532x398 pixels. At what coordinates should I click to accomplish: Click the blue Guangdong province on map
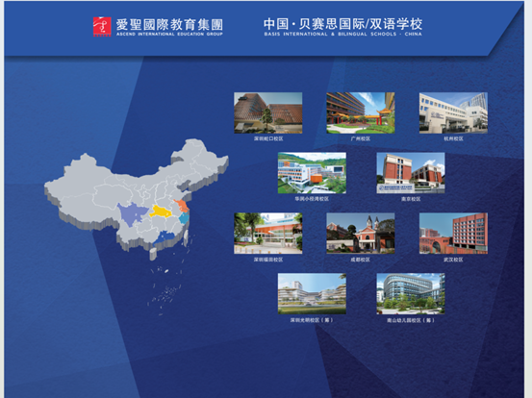[165, 237]
